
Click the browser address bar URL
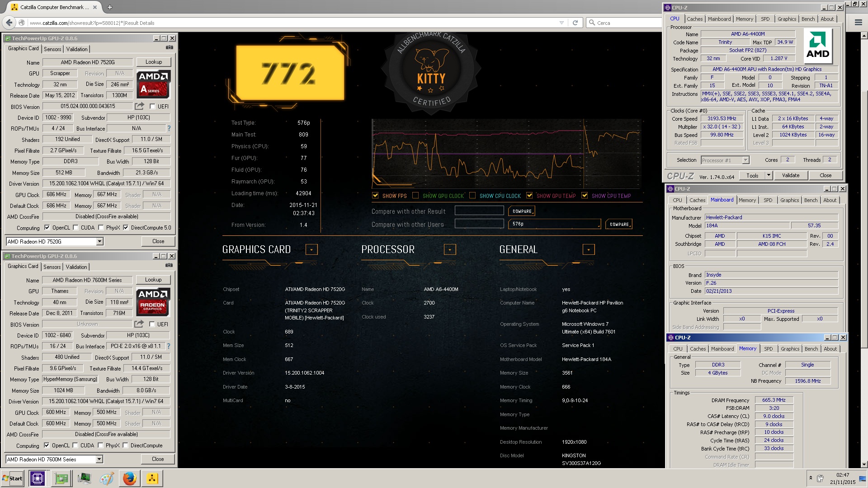click(x=92, y=23)
